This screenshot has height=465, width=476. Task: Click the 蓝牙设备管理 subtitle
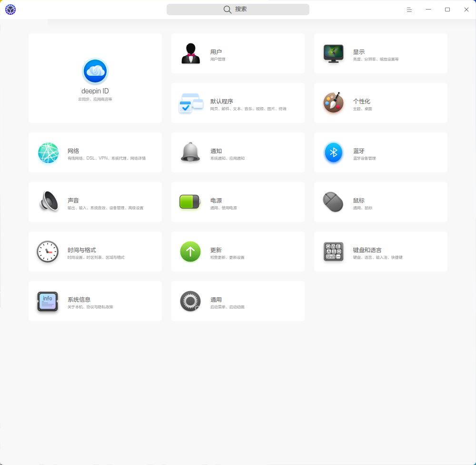pos(364,158)
